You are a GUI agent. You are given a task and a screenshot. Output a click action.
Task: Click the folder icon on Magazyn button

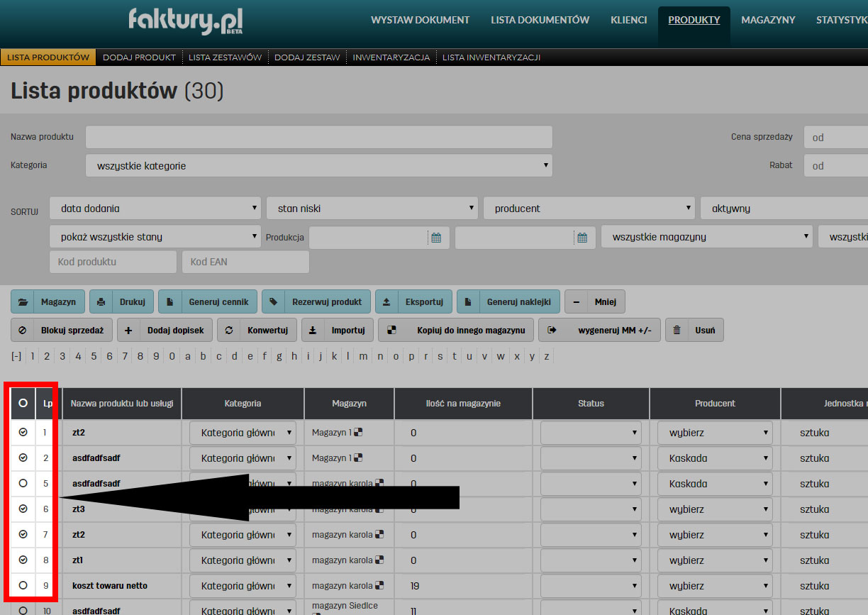23,301
